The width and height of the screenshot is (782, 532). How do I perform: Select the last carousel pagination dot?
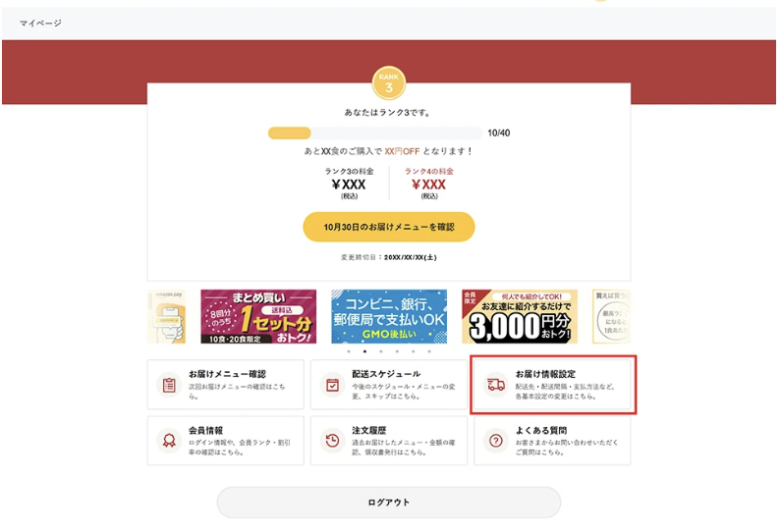pyautogui.click(x=429, y=351)
